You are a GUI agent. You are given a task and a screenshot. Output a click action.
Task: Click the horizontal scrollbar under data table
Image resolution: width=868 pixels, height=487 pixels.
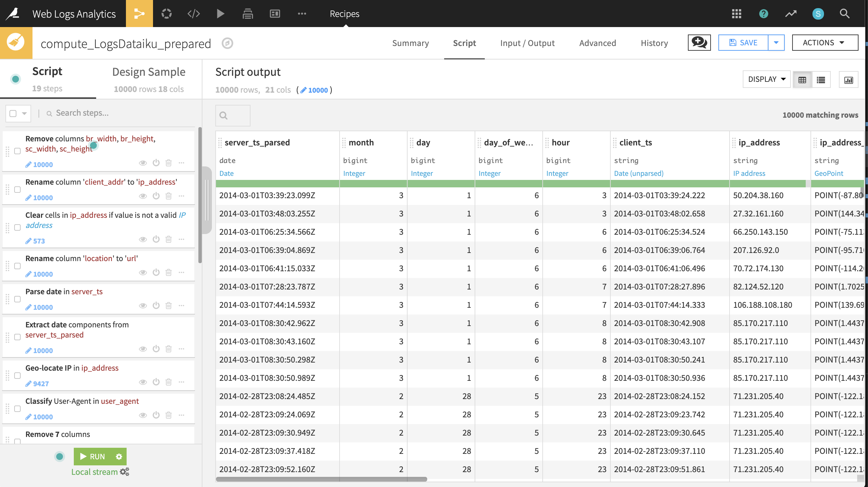(321, 479)
